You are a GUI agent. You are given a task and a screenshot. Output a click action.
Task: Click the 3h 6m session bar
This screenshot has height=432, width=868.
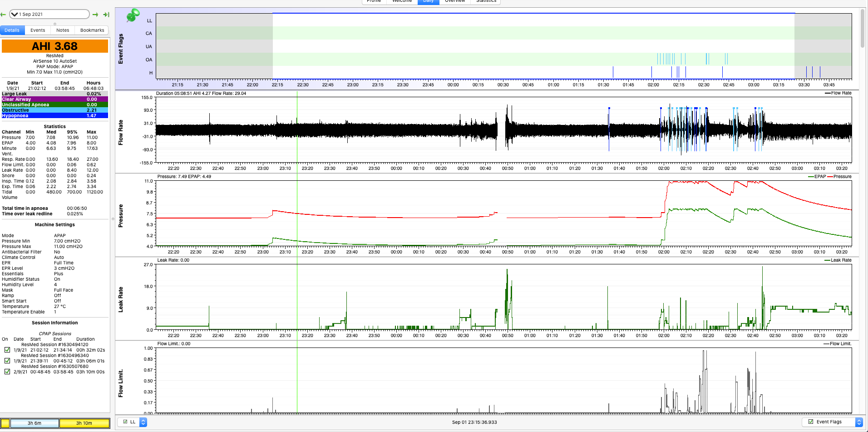coord(35,423)
